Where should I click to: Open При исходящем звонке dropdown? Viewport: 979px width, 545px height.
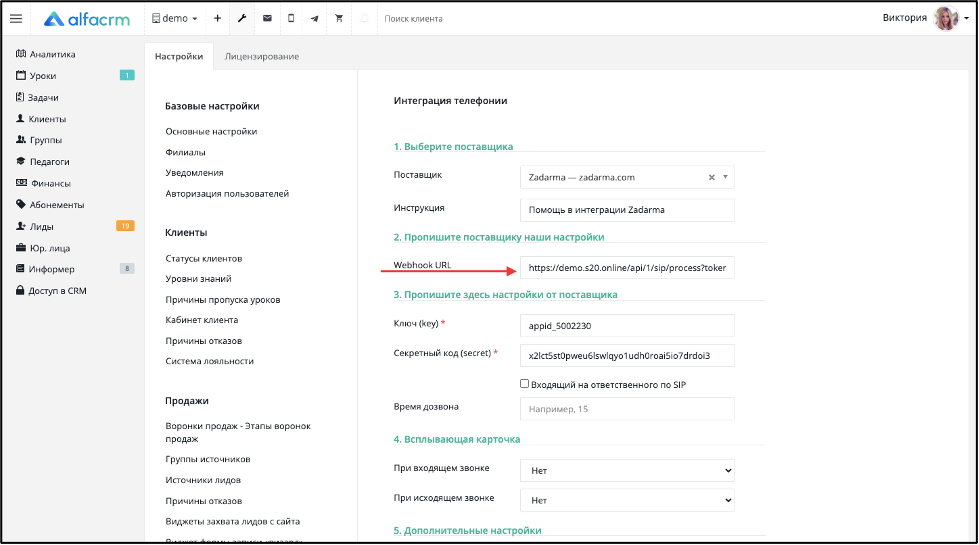[627, 501]
